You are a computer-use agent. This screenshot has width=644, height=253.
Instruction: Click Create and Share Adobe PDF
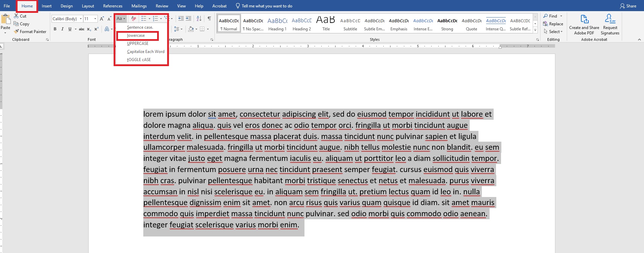click(x=584, y=24)
